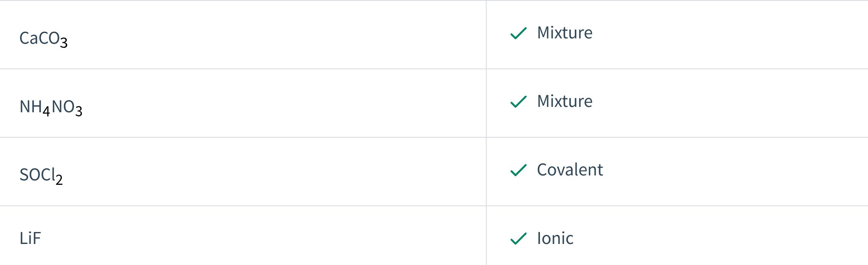The height and width of the screenshot is (265, 868).
Task: Click the green checkmark next to Covalent
Action: (518, 170)
